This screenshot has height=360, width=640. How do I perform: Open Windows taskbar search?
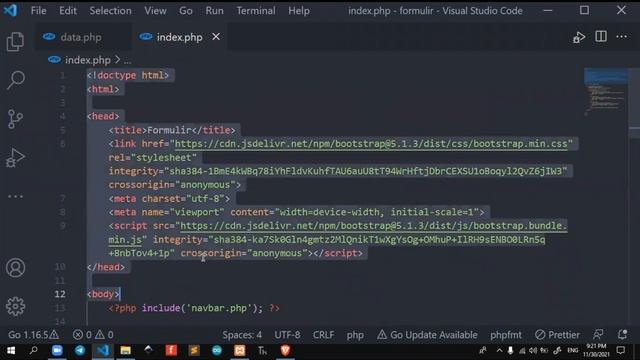click(33, 350)
